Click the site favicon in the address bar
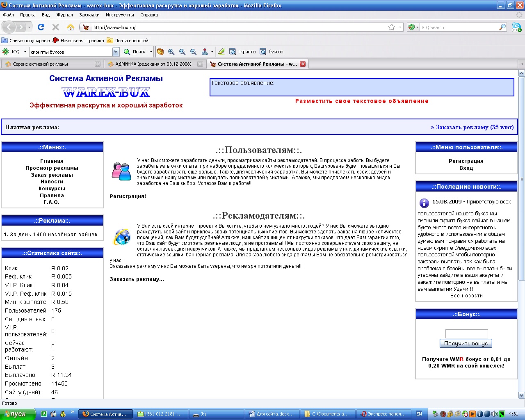Viewport: 525px width, 420px height. click(86, 27)
